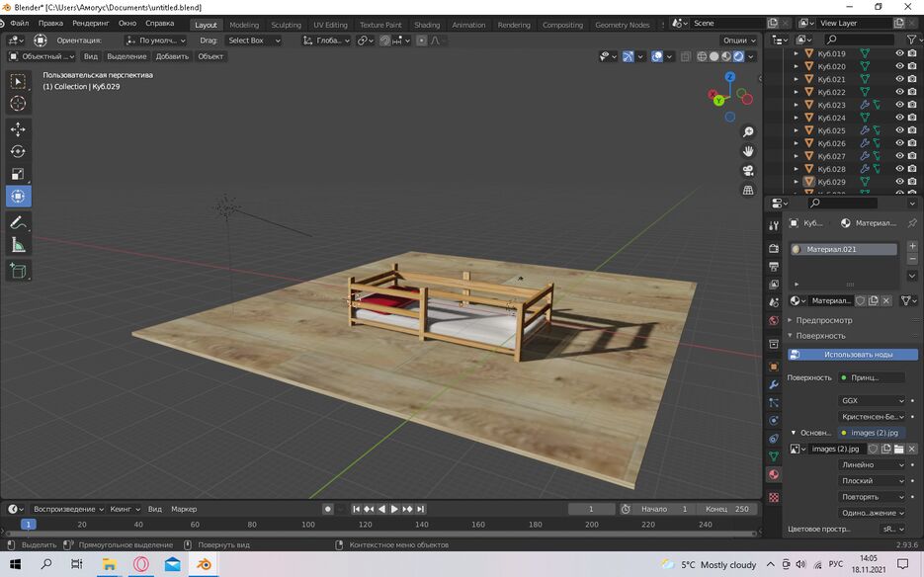Switch perspective/orthographic with the grid icon

coord(748,191)
